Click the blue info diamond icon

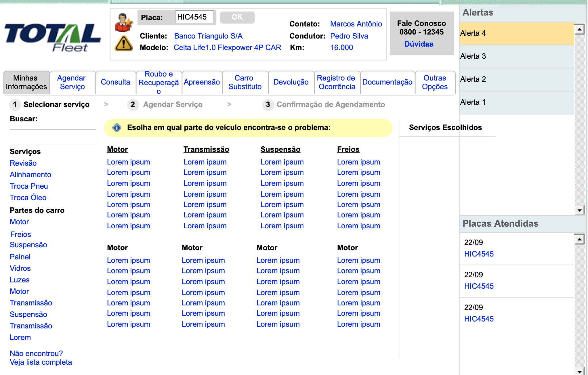tap(117, 127)
